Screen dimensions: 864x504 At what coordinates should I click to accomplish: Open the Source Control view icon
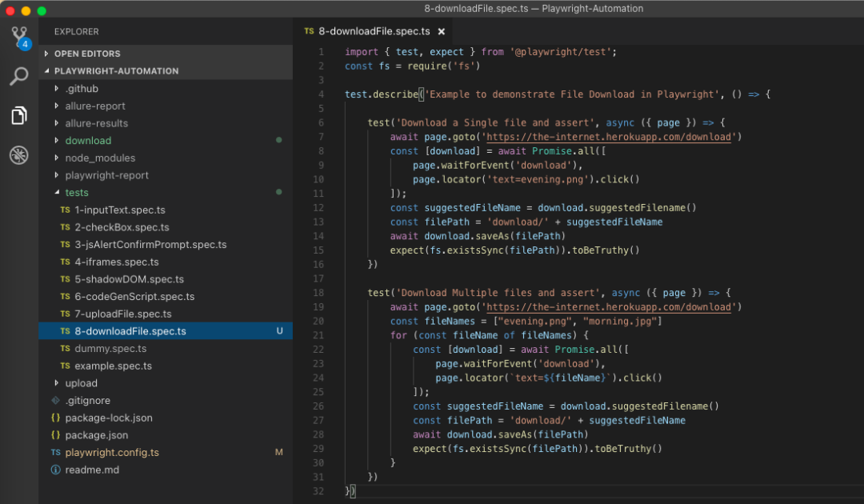(19, 37)
